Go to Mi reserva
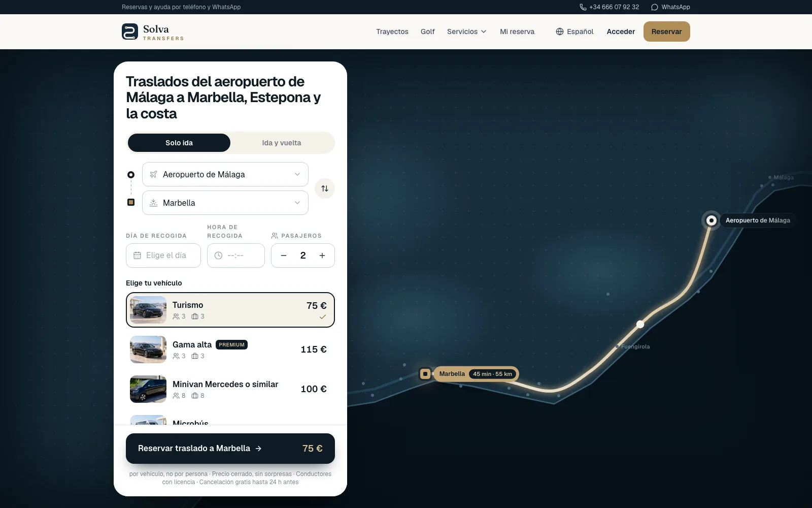This screenshot has height=508, width=812. tap(517, 31)
